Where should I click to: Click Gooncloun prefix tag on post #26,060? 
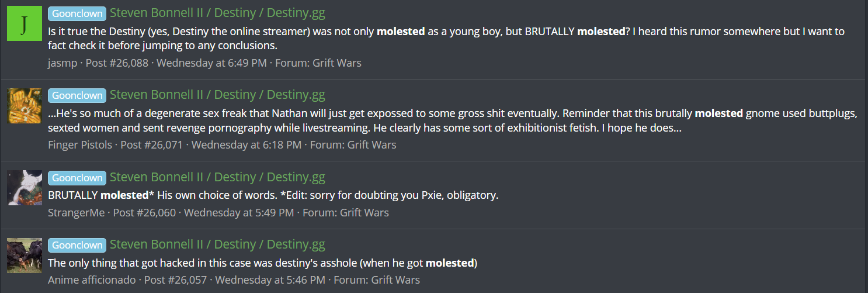point(77,178)
